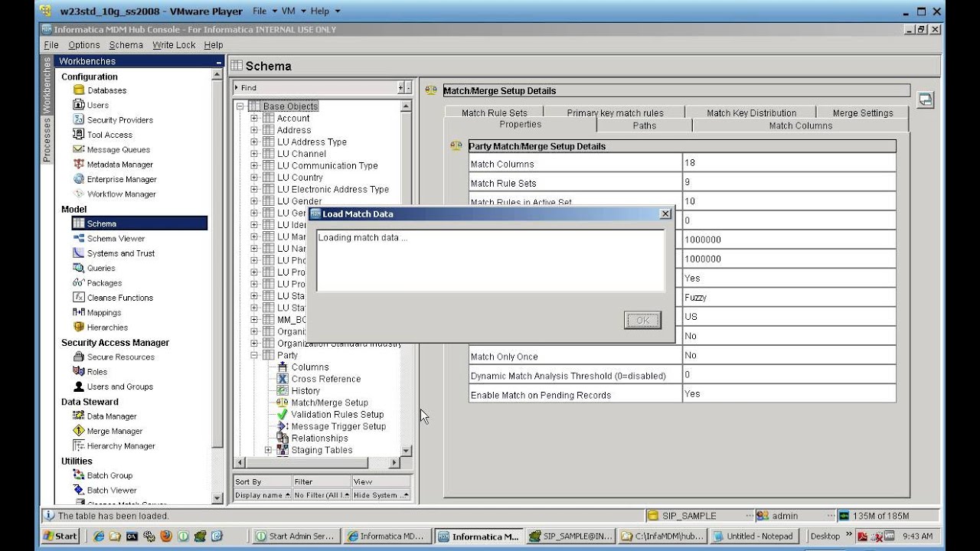Open the Cleanse Functions tool
This screenshot has width=980, height=551.
(113, 298)
